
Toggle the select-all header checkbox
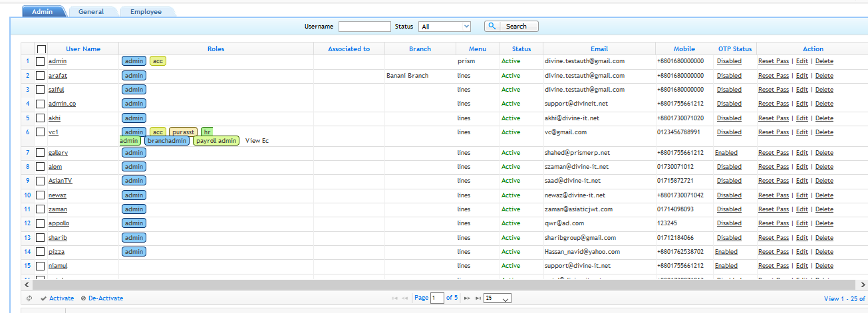(41, 49)
